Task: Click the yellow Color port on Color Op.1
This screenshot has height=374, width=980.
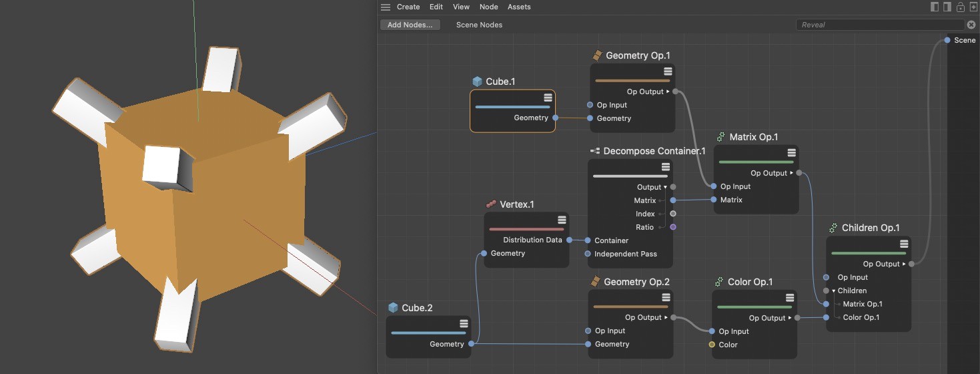Action: (712, 345)
